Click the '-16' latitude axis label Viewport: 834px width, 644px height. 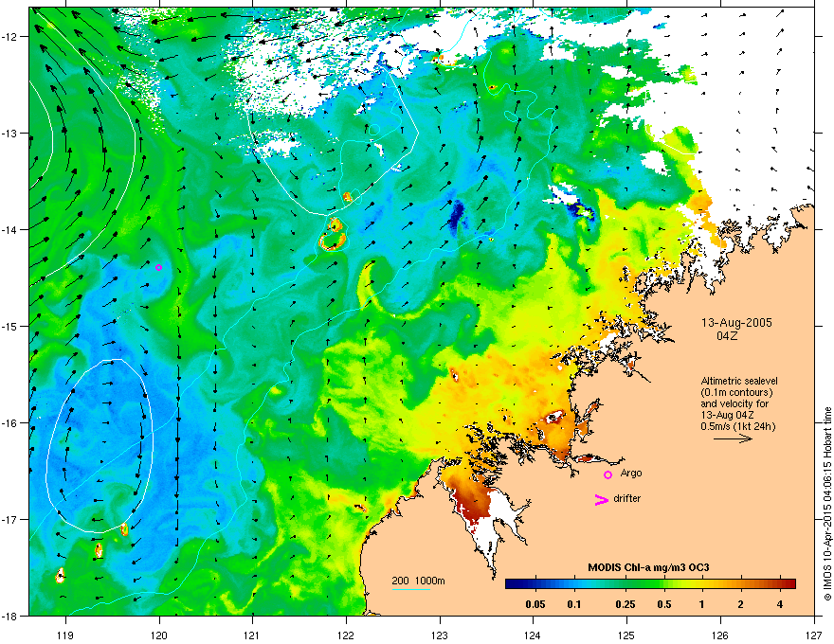point(9,423)
